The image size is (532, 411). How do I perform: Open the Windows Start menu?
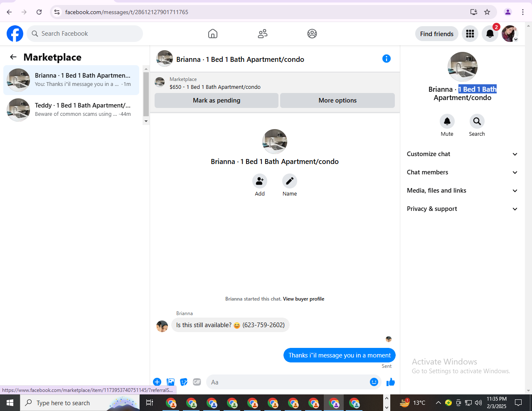pos(10,403)
